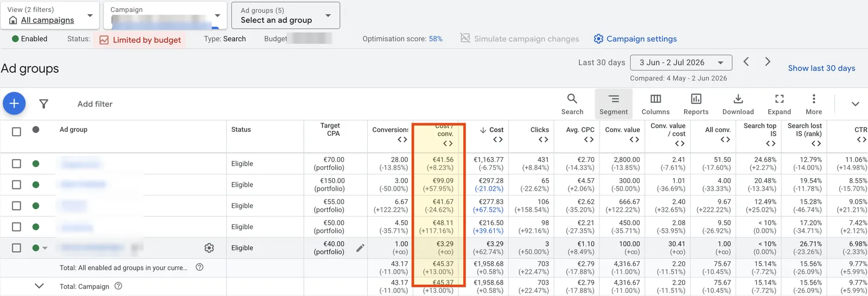Open the filter funnel icon
The height and width of the screenshot is (296, 868).
pos(44,104)
